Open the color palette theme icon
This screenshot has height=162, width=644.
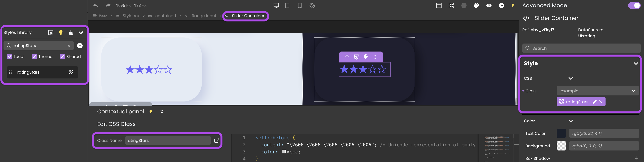tap(476, 5)
